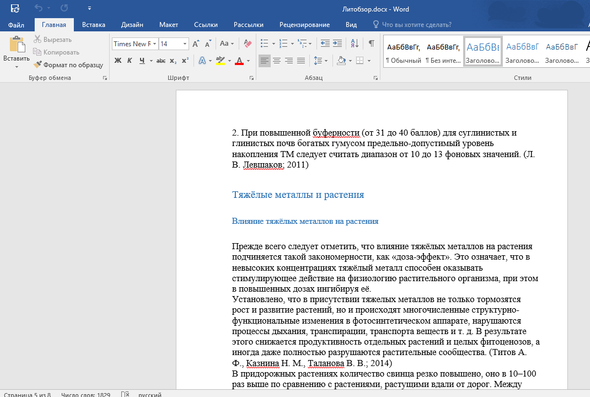Save the document with the floppy icon

[15, 8]
